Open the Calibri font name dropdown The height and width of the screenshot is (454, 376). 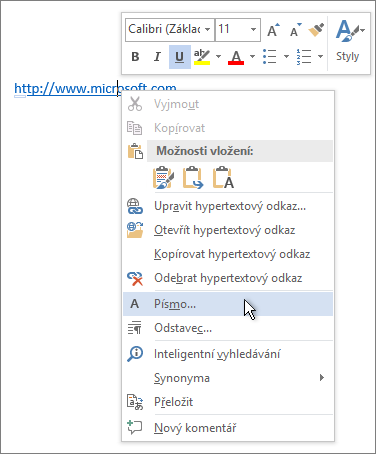coord(208,30)
